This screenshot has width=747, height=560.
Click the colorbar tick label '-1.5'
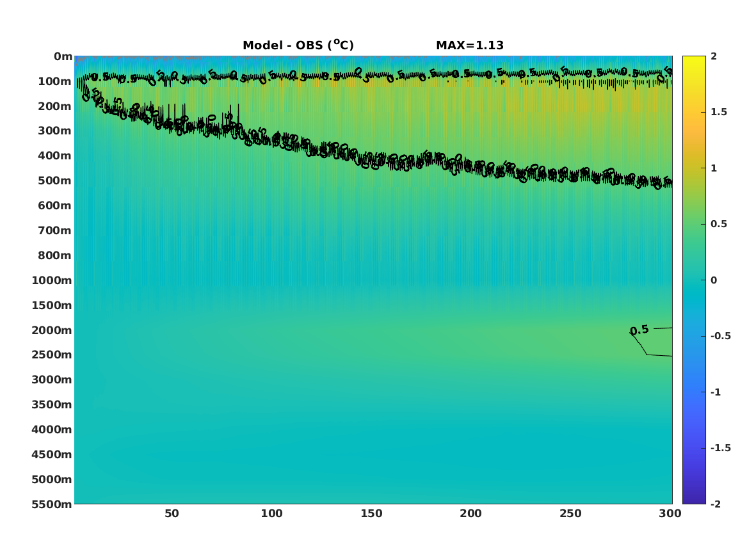pos(721,448)
